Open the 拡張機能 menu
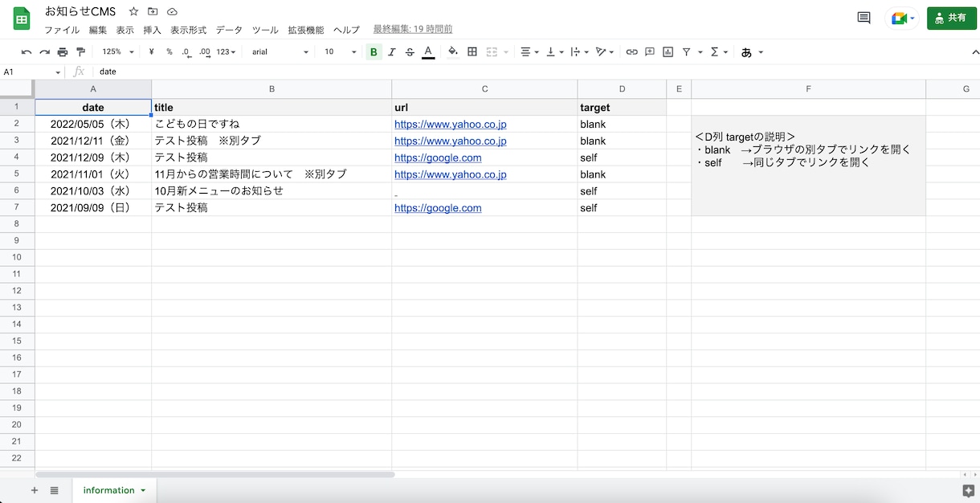 (305, 30)
